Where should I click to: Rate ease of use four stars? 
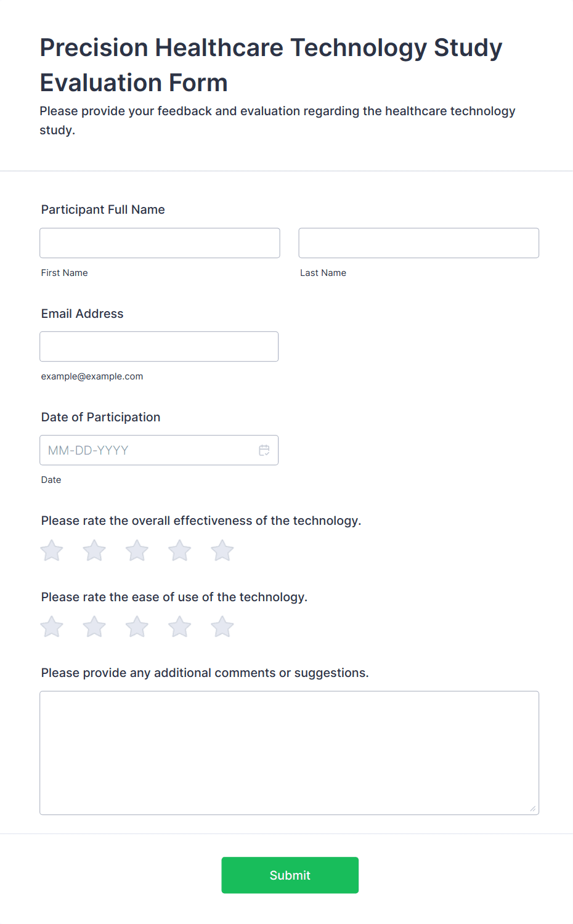pyautogui.click(x=180, y=627)
